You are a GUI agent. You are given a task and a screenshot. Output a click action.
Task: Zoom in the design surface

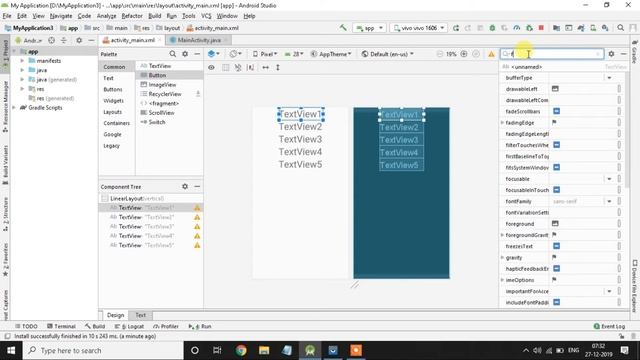(x=464, y=54)
